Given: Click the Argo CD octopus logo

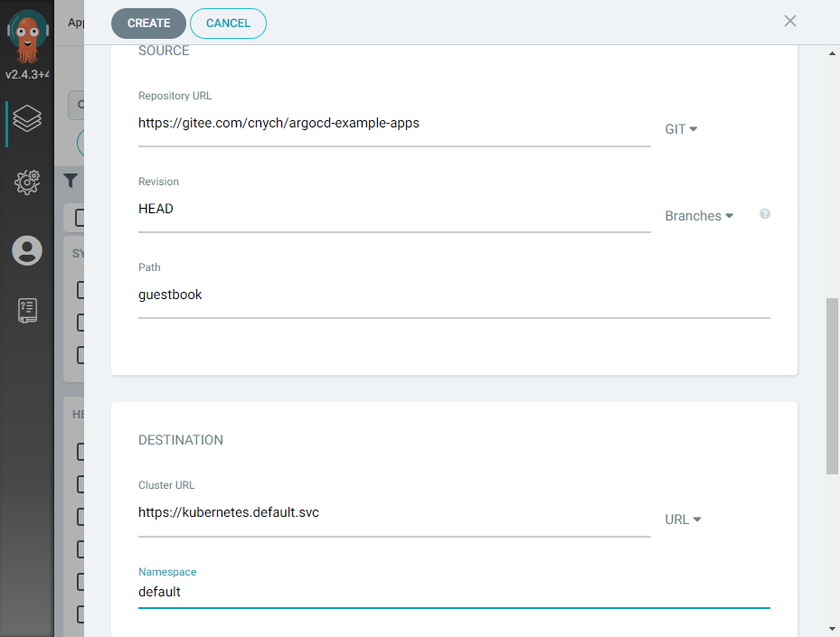Looking at the screenshot, I should 27,36.
